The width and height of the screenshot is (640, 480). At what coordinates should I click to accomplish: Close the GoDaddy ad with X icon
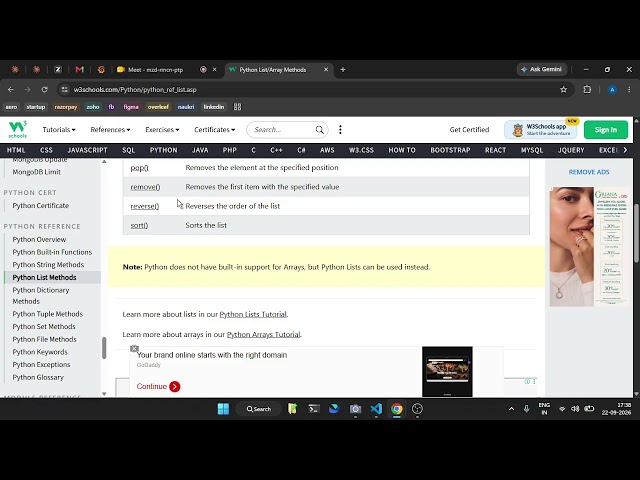(134, 349)
